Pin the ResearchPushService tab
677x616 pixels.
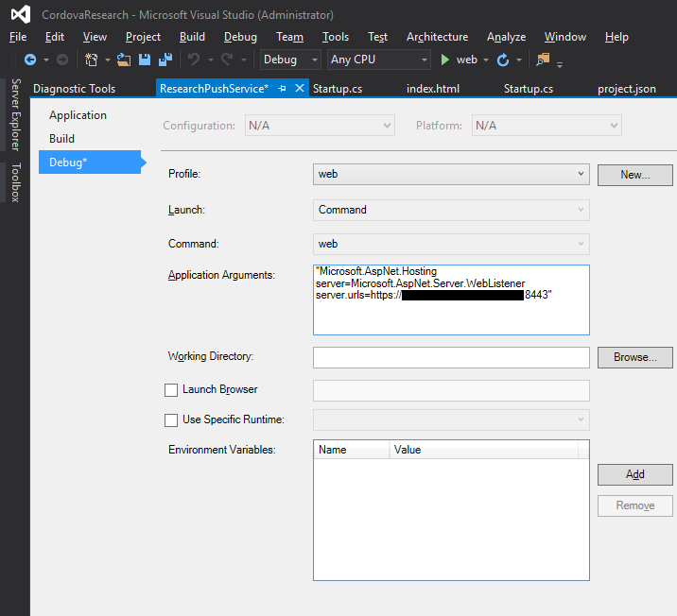[x=283, y=88]
